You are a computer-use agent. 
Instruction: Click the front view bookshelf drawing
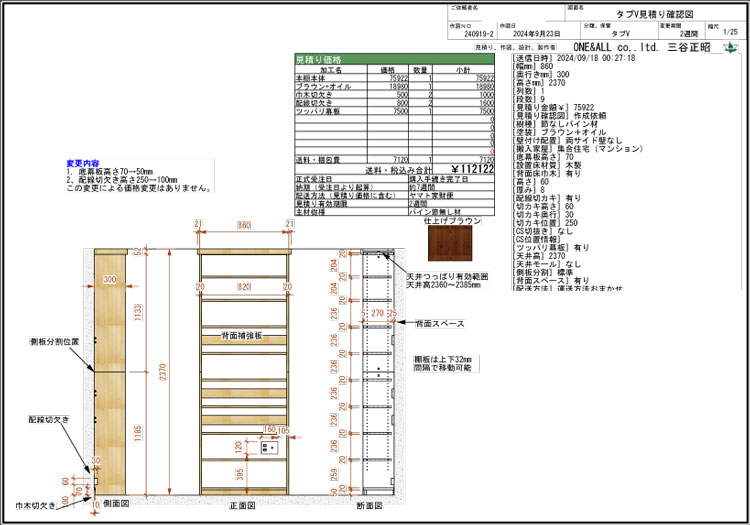[244, 372]
